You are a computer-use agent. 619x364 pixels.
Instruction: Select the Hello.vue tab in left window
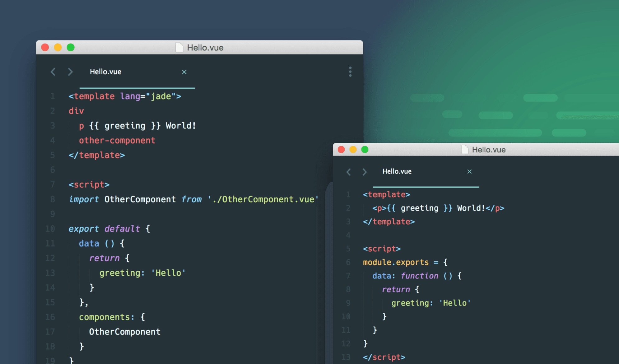[106, 72]
